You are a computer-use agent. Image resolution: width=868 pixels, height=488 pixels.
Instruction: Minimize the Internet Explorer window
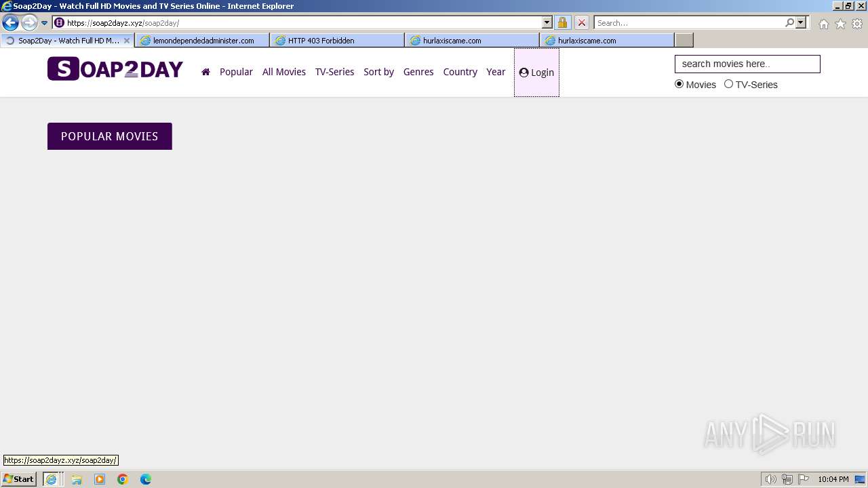[x=837, y=6]
